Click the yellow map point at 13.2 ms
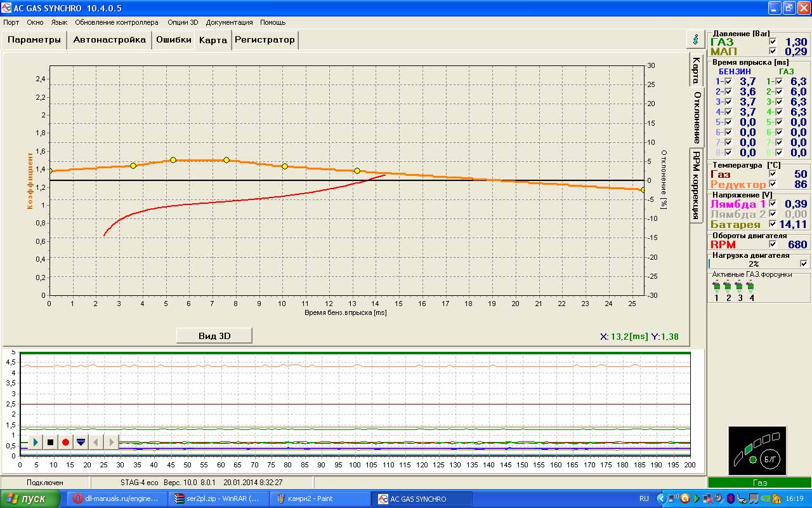 [357, 171]
